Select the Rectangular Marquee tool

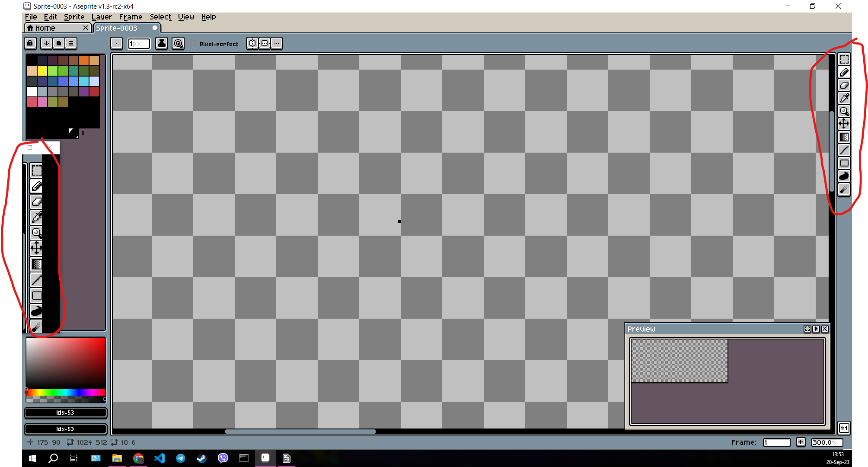(844, 60)
